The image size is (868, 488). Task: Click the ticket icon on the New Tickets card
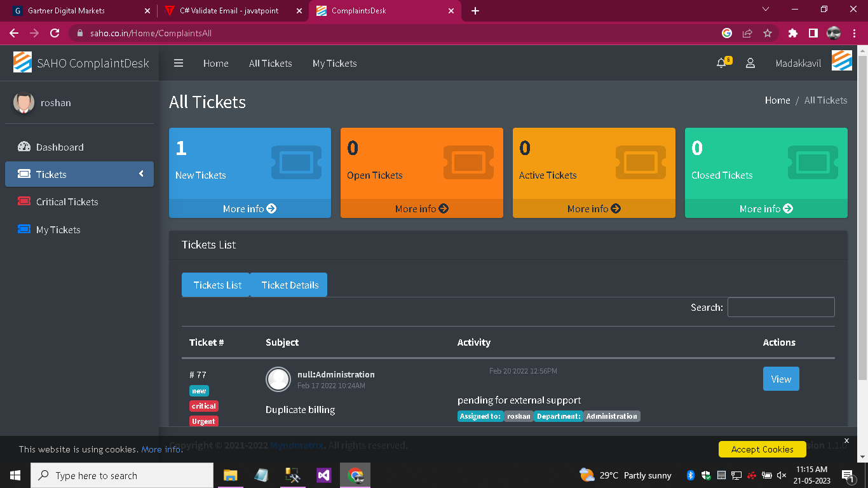[x=296, y=163]
